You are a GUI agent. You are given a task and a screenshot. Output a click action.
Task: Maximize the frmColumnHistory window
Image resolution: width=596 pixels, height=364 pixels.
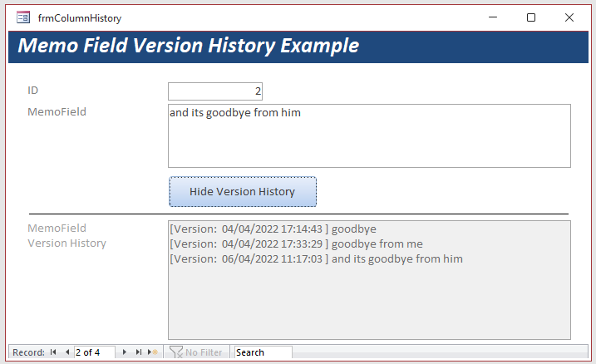coord(531,17)
